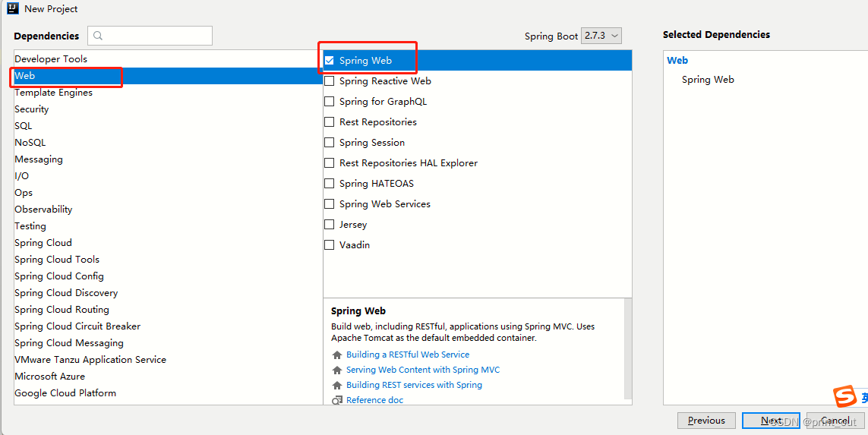Click the Web group in Selected Dependencies
Image resolution: width=868 pixels, height=435 pixels.
677,60
